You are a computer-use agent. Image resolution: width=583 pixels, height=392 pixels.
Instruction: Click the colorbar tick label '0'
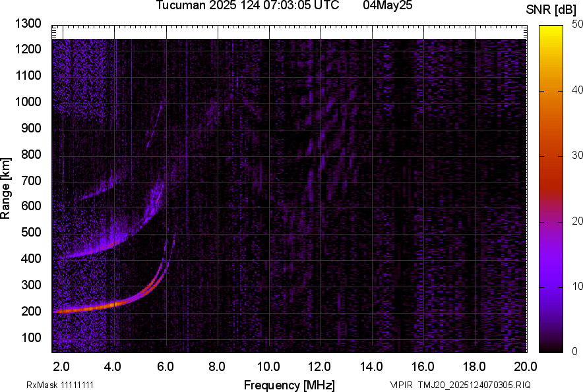[575, 351]
